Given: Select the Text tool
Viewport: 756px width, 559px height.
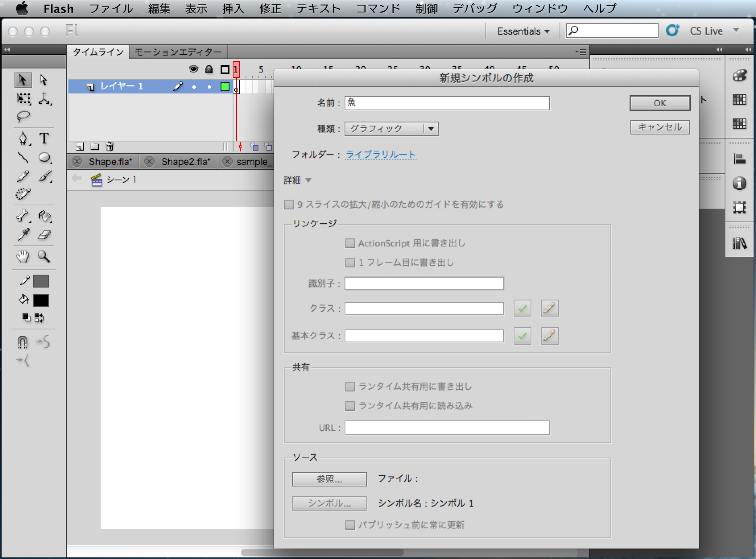Looking at the screenshot, I should coord(44,139).
